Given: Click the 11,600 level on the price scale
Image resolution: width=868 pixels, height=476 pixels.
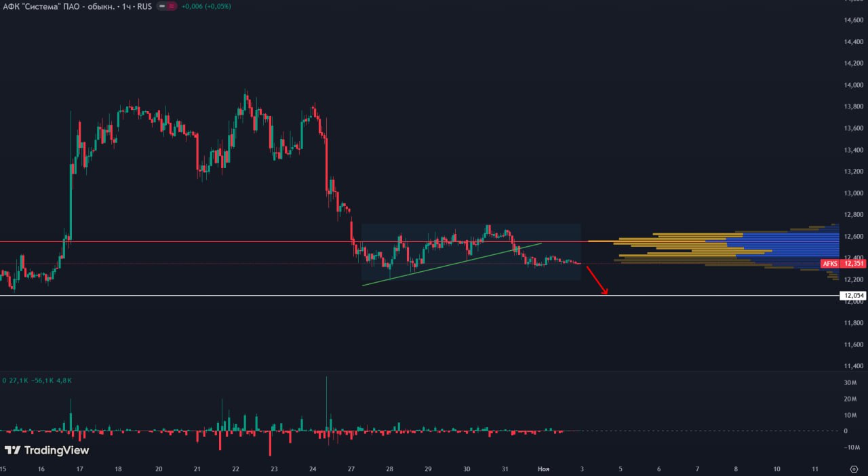Looking at the screenshot, I should 853,344.
